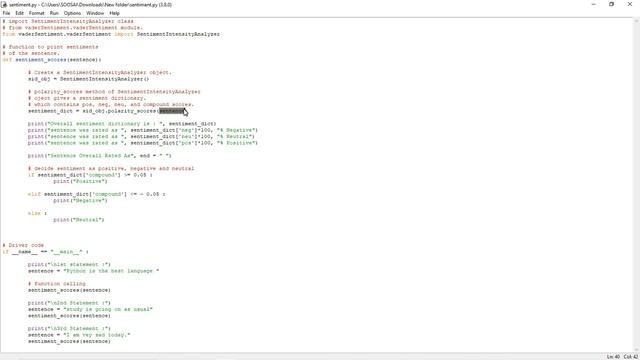The width and height of the screenshot is (640, 360).
Task: Close the sentiment.py editor window
Action: pyautogui.click(x=630, y=4)
